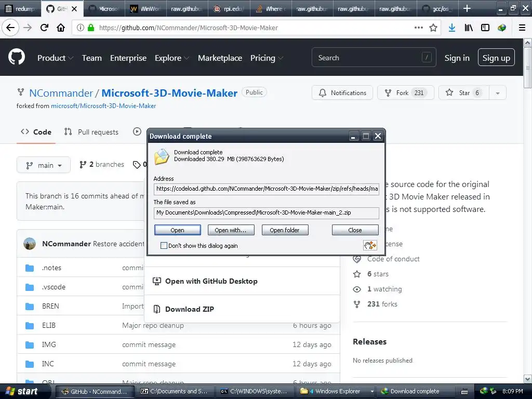Choose Download ZIP in the Code menu
532x399 pixels.
pyautogui.click(x=189, y=309)
